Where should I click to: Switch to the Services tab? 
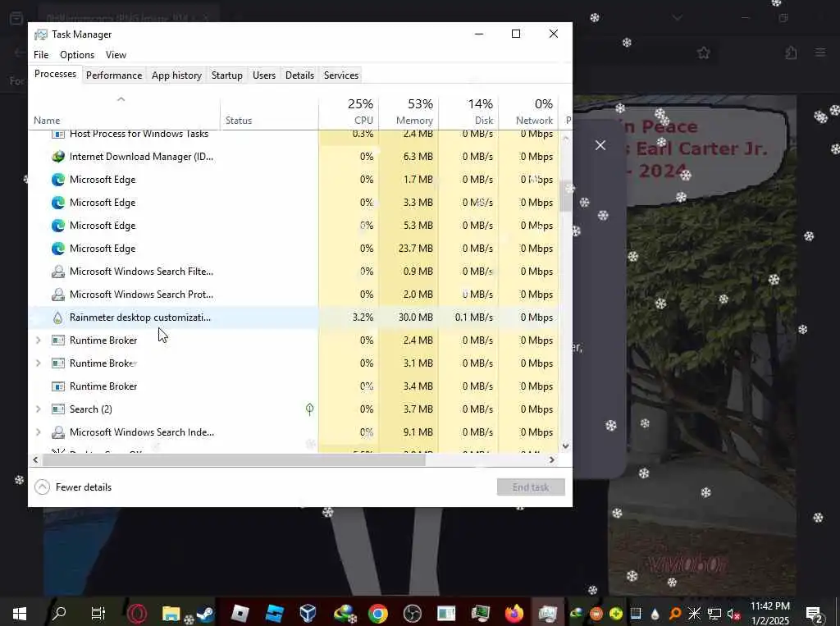(x=341, y=75)
